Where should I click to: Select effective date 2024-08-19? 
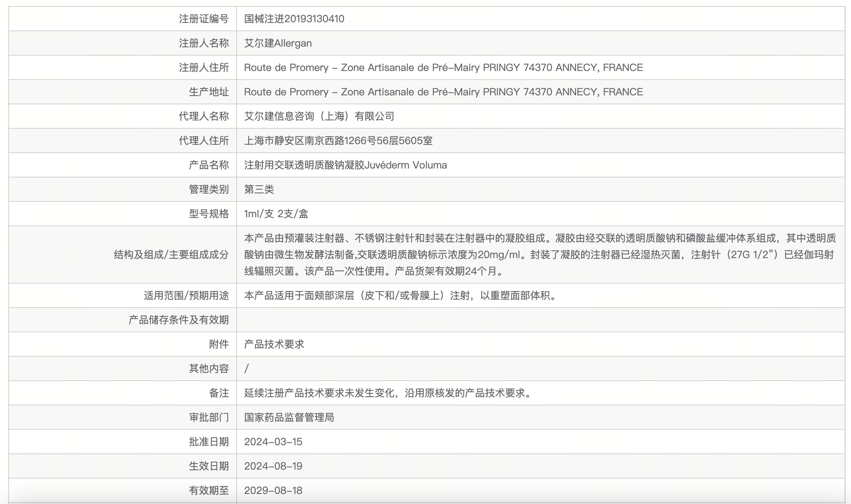273,466
